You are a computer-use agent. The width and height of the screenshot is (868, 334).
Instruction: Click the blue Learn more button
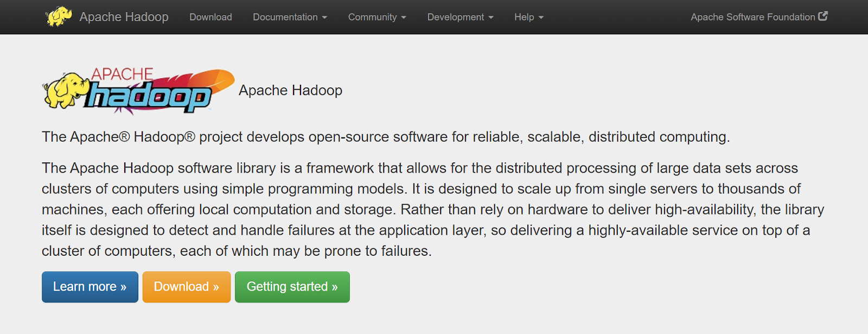[90, 287]
